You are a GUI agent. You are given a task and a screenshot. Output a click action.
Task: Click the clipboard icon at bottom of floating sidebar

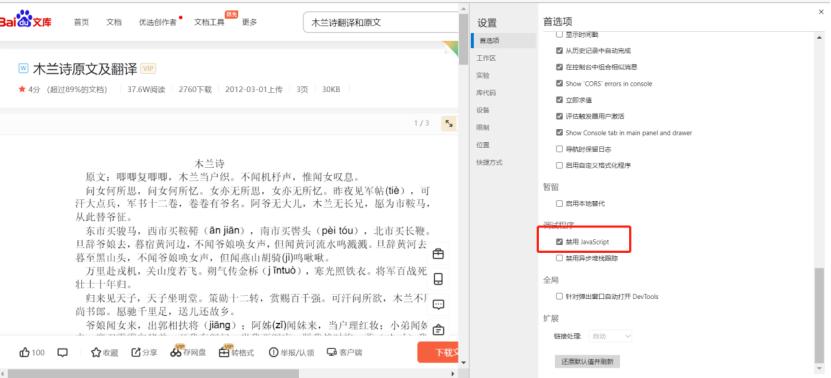(x=438, y=330)
